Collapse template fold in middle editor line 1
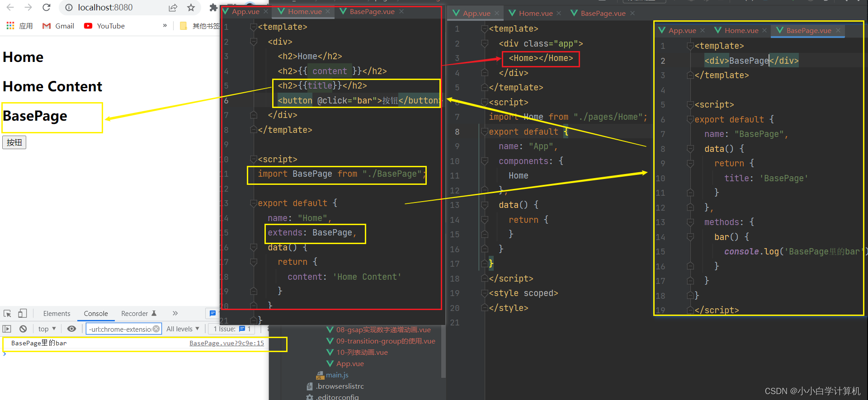This screenshot has width=868, height=400. (485, 29)
